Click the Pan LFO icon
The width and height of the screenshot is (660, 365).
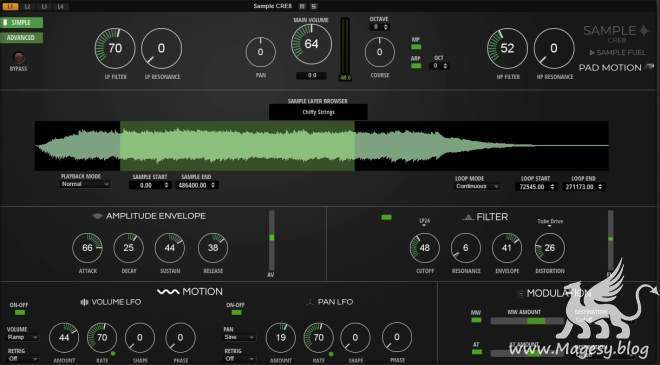pyautogui.click(x=311, y=302)
